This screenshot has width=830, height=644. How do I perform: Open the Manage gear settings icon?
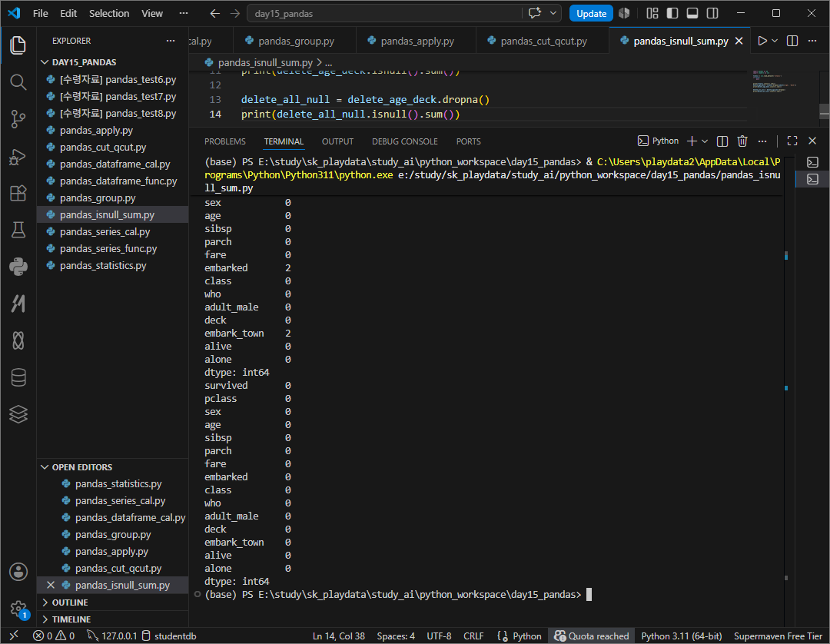click(18, 609)
